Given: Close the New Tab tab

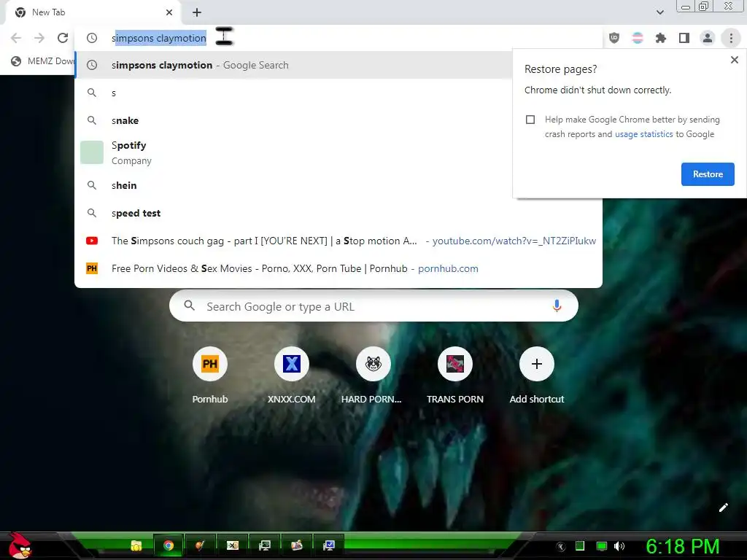Looking at the screenshot, I should (x=169, y=12).
